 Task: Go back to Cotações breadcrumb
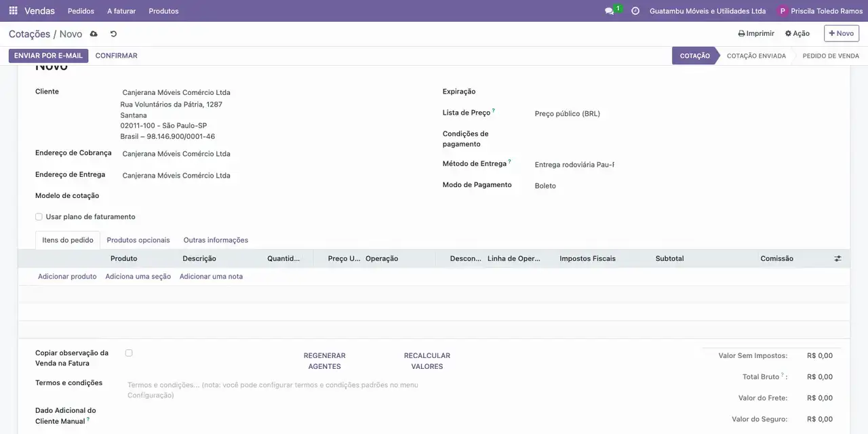tap(29, 34)
